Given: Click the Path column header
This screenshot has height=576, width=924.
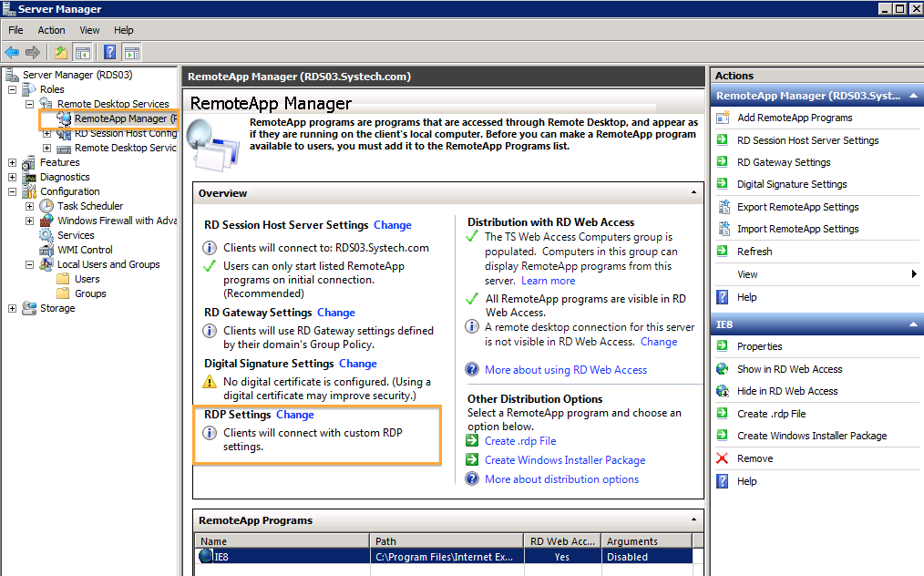Looking at the screenshot, I should [447, 541].
